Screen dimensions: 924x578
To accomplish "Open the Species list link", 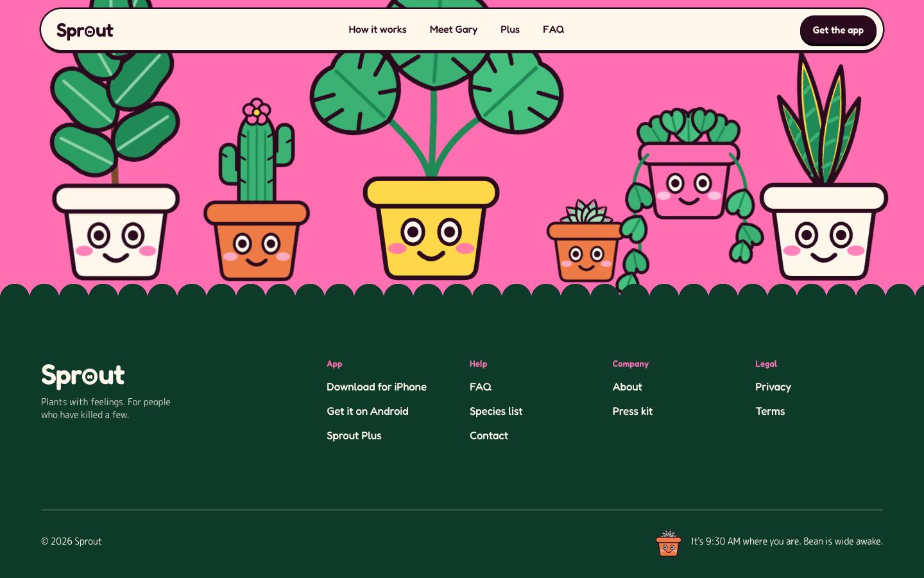I will coord(496,411).
